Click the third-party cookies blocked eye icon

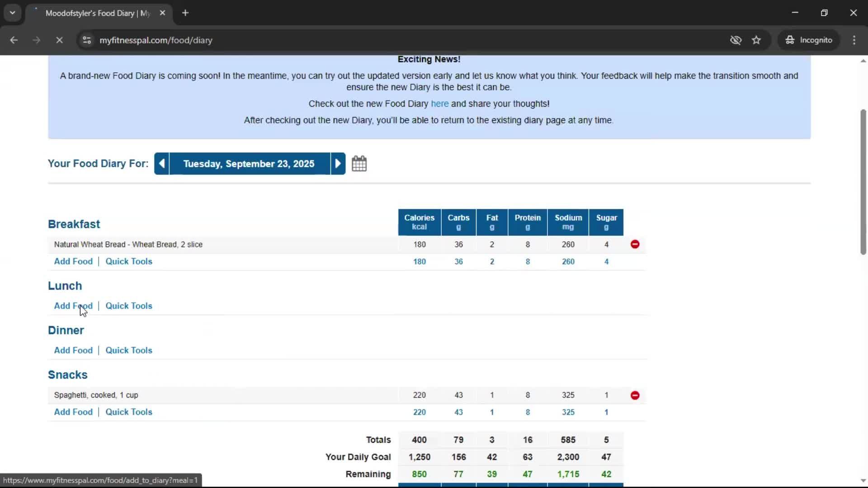coord(736,40)
